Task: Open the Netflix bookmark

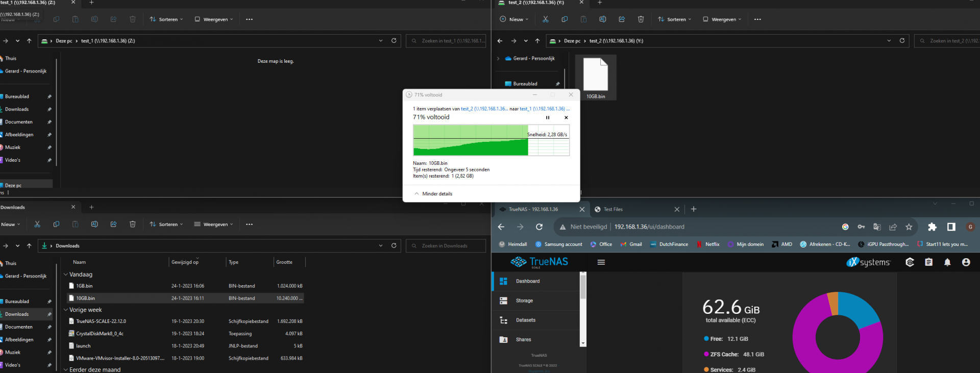Action: (x=712, y=244)
